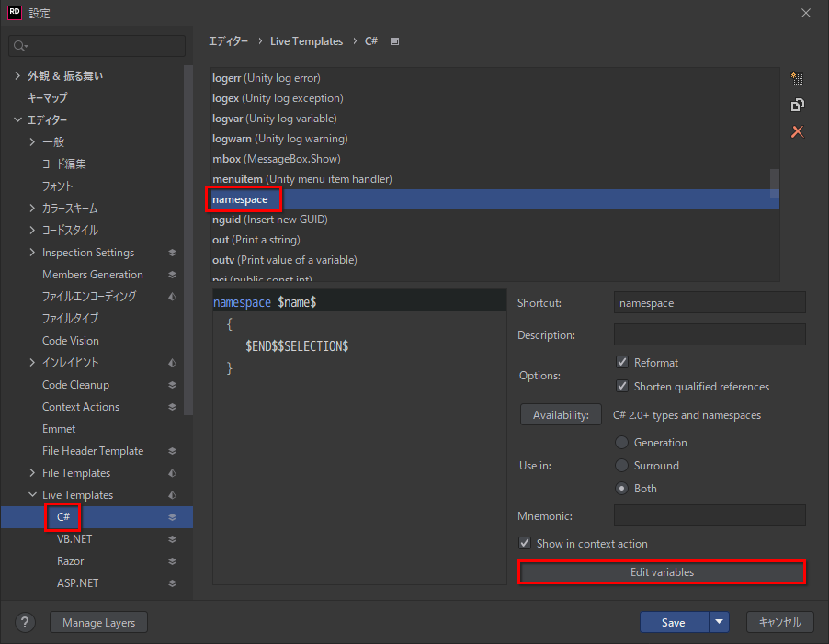Expand the コードスタイル tree node
This screenshot has width=829, height=644.
[x=32, y=231]
